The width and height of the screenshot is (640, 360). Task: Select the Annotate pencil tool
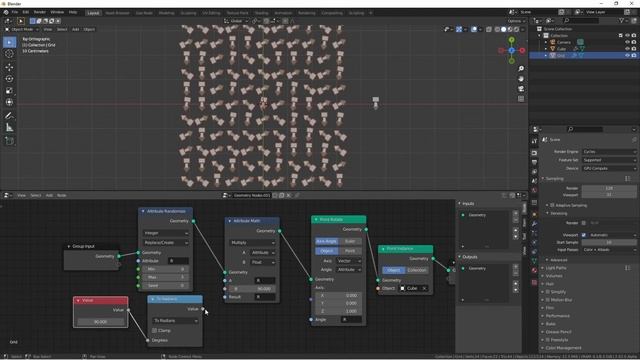[9, 116]
